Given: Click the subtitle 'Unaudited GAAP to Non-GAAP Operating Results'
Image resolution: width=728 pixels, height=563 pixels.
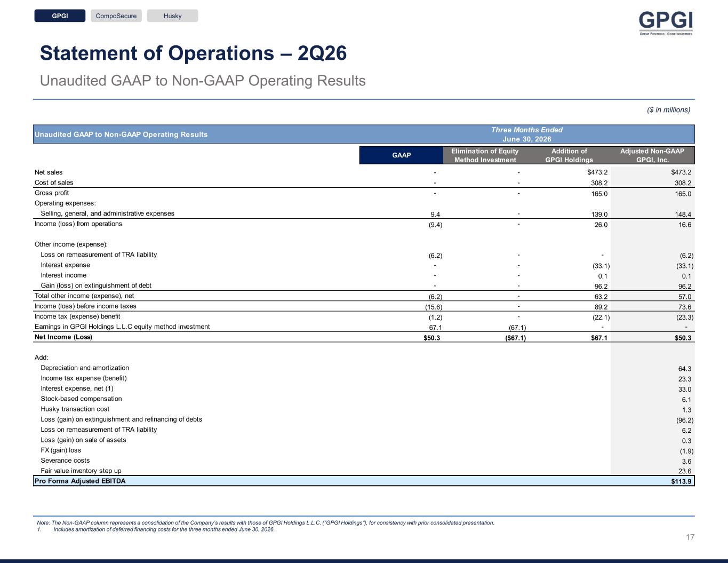Looking at the screenshot, I should [x=203, y=81].
